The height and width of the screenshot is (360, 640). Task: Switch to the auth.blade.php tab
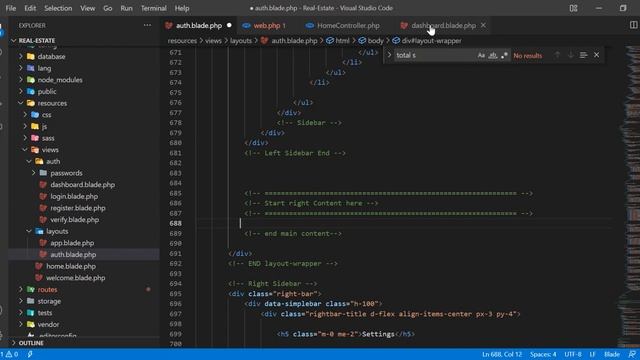pos(199,25)
